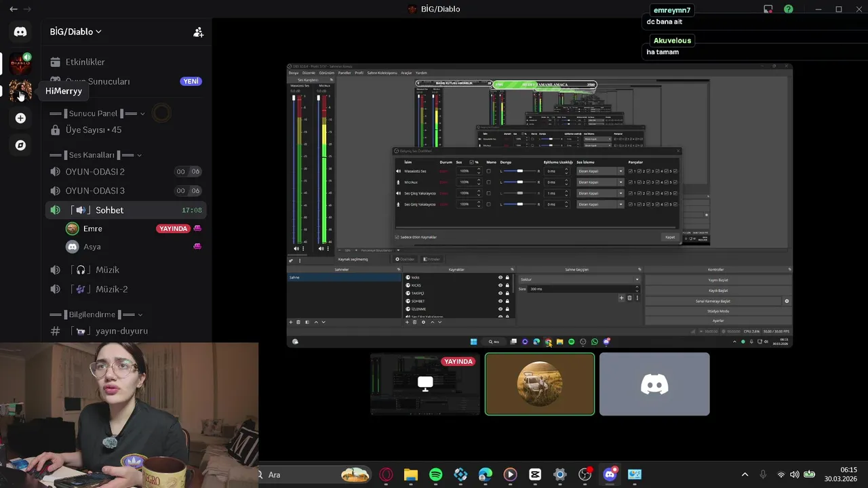Open the Paneller menu in the OBS stream
868x488 pixels.
(x=344, y=73)
